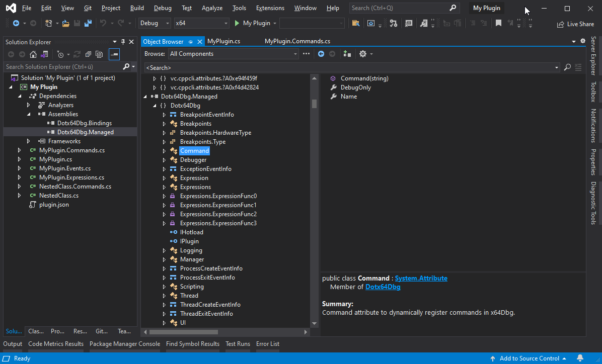602x364 pixels.
Task: Open Debug configuration dropdown
Action: 168,24
